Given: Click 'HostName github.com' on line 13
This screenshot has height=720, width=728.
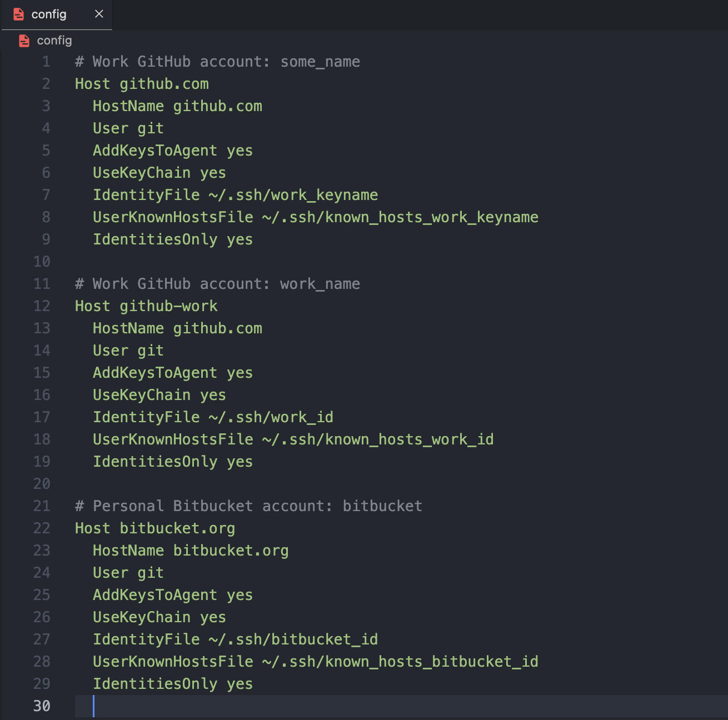Looking at the screenshot, I should click(x=177, y=328).
